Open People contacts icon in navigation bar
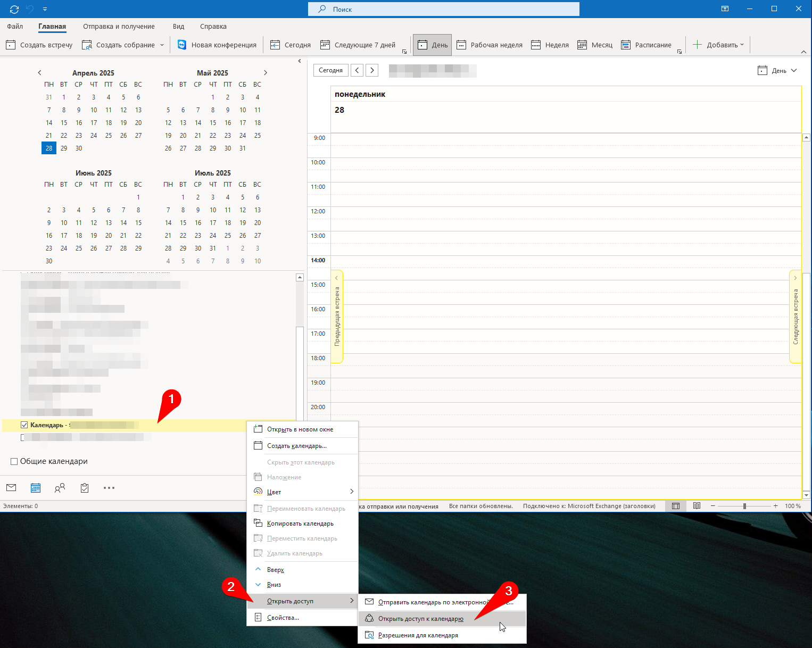Image resolution: width=812 pixels, height=648 pixels. (x=60, y=487)
